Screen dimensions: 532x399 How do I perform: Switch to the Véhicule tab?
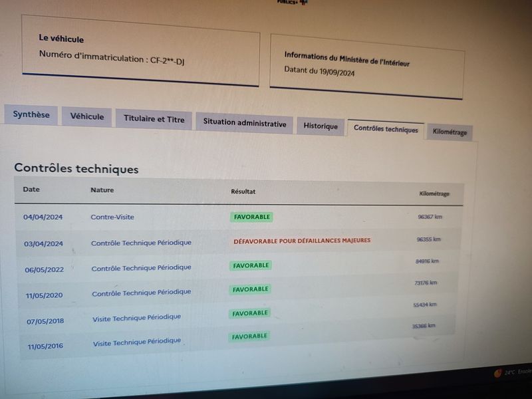pos(87,116)
